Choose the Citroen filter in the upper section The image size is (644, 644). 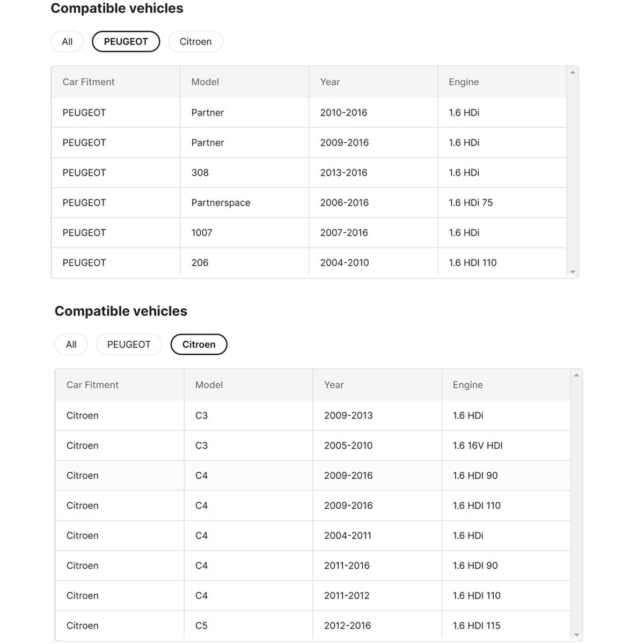[195, 42]
